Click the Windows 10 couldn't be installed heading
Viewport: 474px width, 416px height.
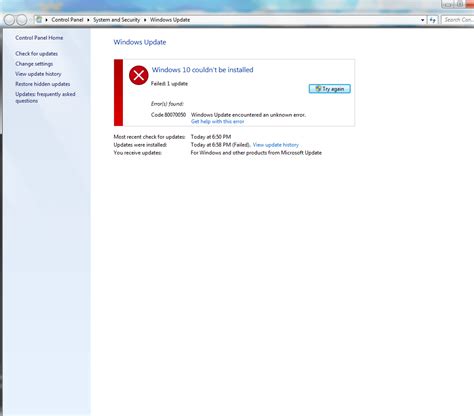pyautogui.click(x=202, y=70)
